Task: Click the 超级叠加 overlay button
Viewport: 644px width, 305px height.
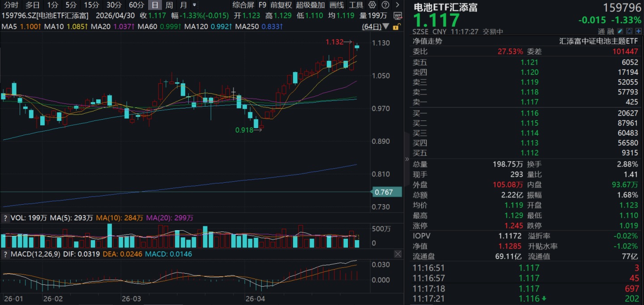Action: click(x=310, y=5)
